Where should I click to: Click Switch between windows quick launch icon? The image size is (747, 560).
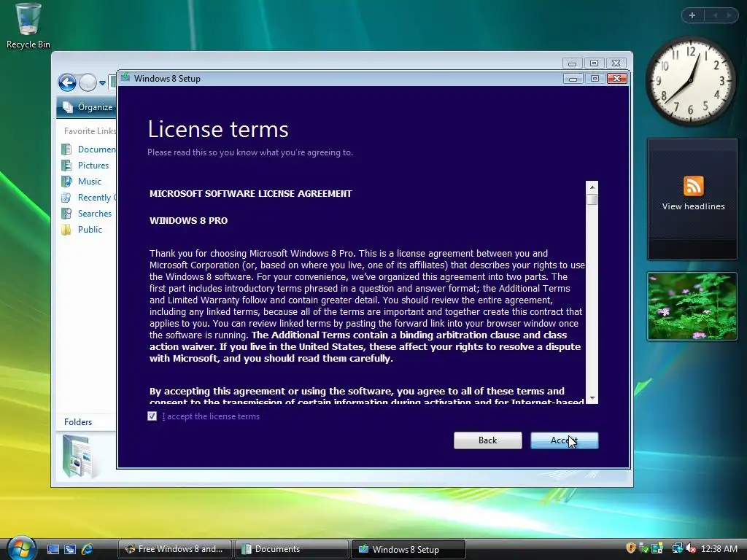click(x=70, y=549)
